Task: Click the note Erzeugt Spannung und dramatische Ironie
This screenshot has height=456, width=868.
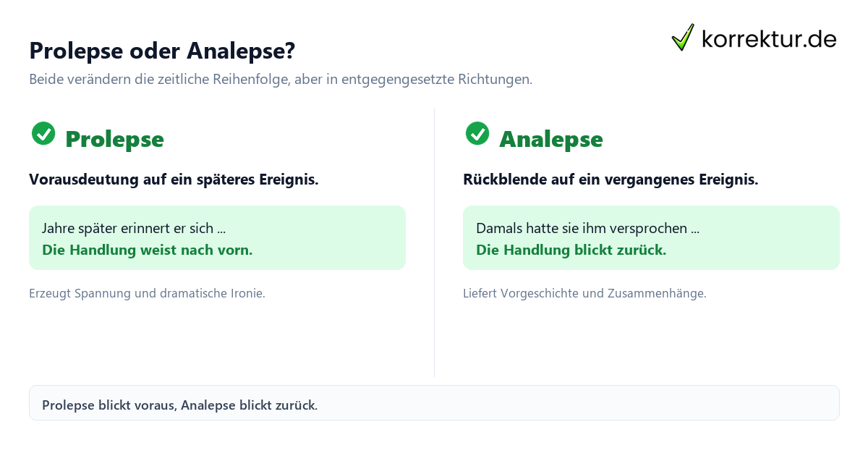Action: (x=147, y=294)
